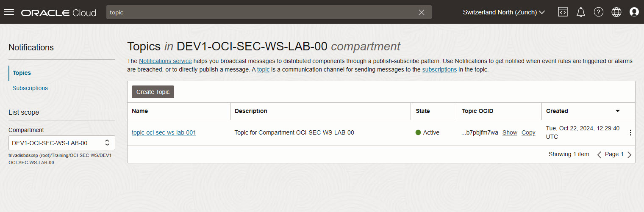
Task: Click the Create Topic button
Action: coord(153,92)
